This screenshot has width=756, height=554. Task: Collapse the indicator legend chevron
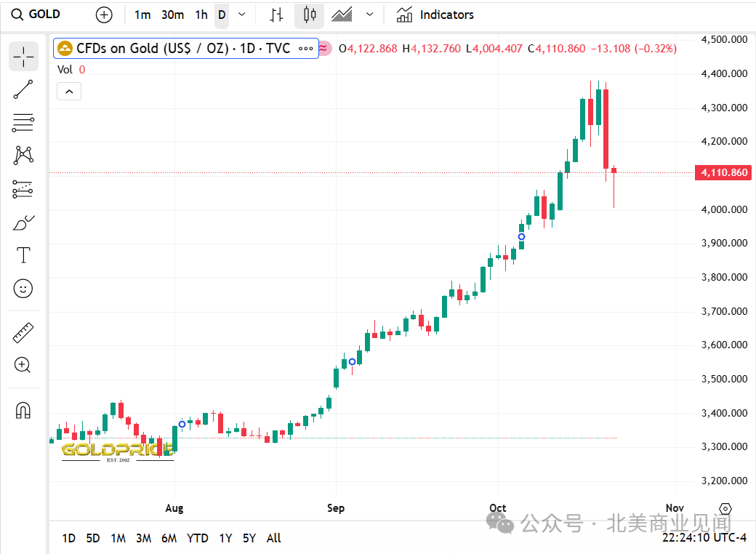pos(69,92)
